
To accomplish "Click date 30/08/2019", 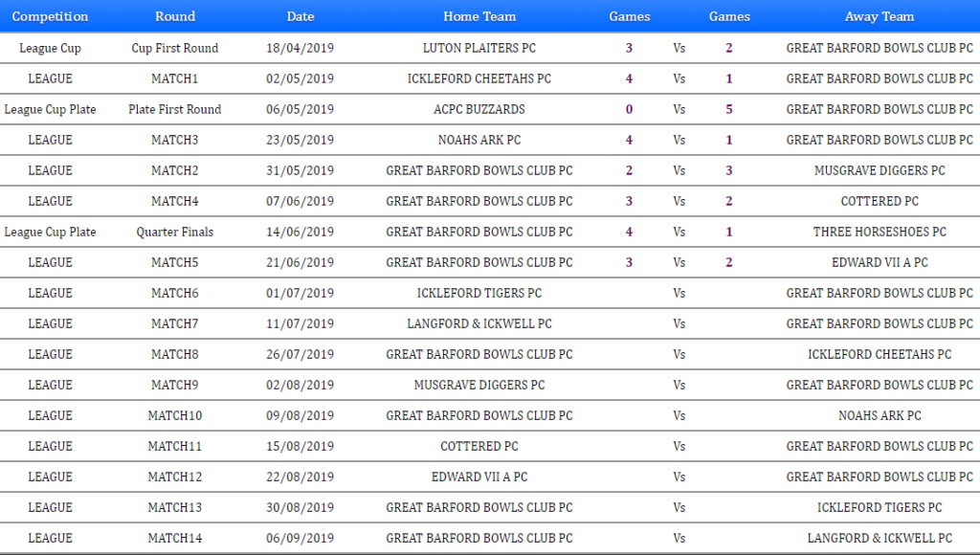I will [300, 507].
